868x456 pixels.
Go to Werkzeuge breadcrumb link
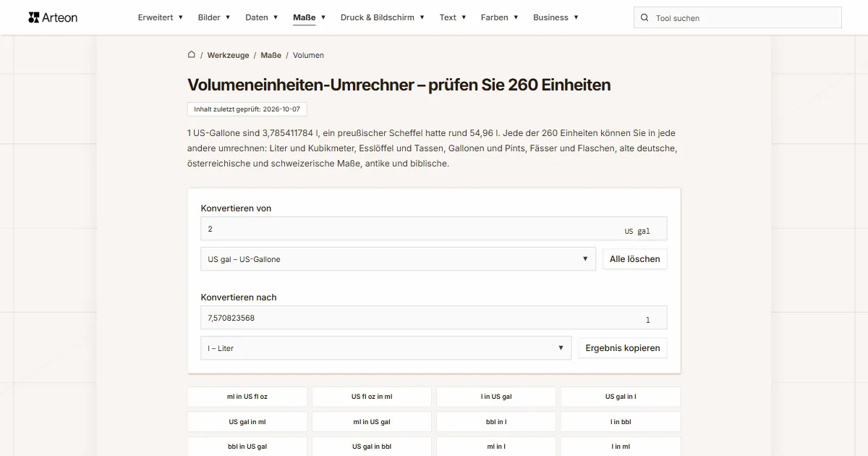click(228, 55)
